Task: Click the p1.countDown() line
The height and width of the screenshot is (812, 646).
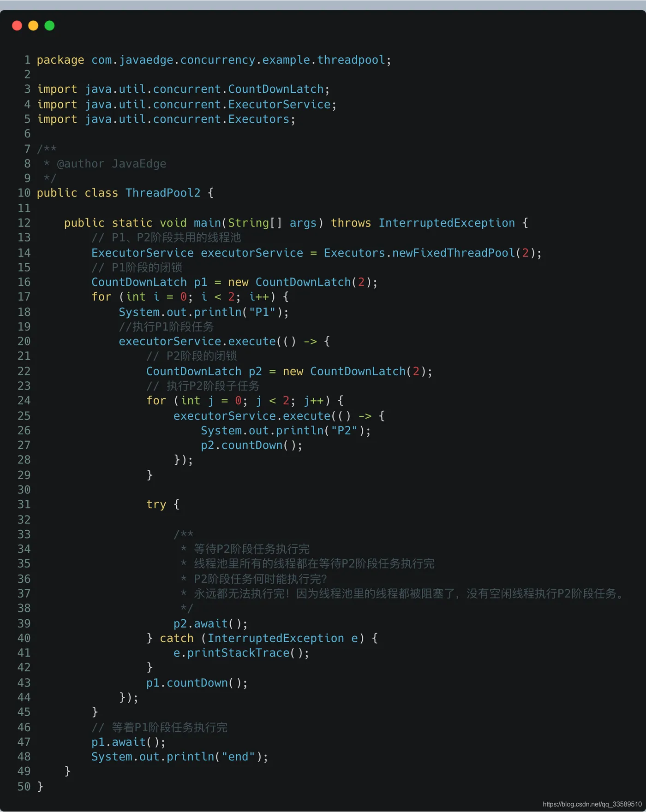Action: 197,683
